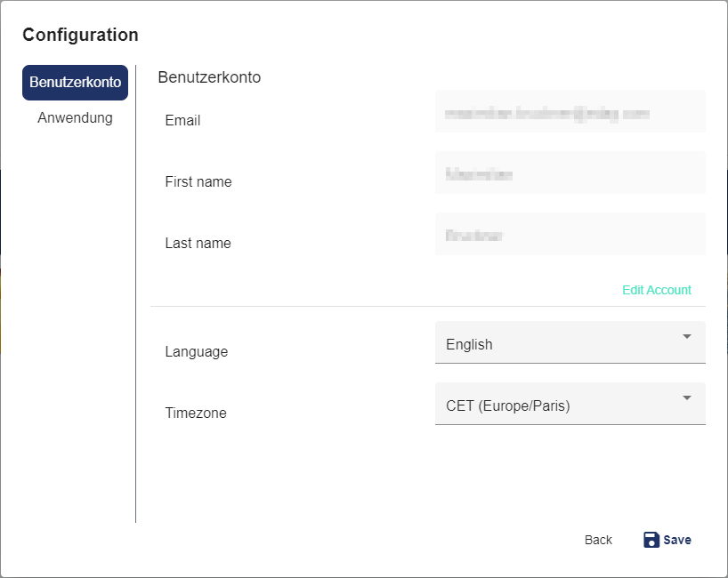Switch to the Anwendung tab

[75, 117]
